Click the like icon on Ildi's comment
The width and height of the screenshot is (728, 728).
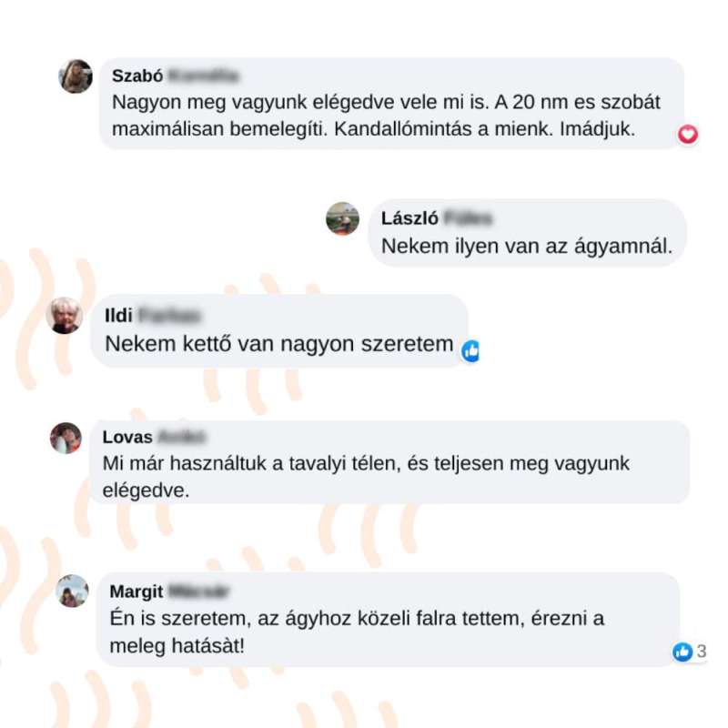470,351
